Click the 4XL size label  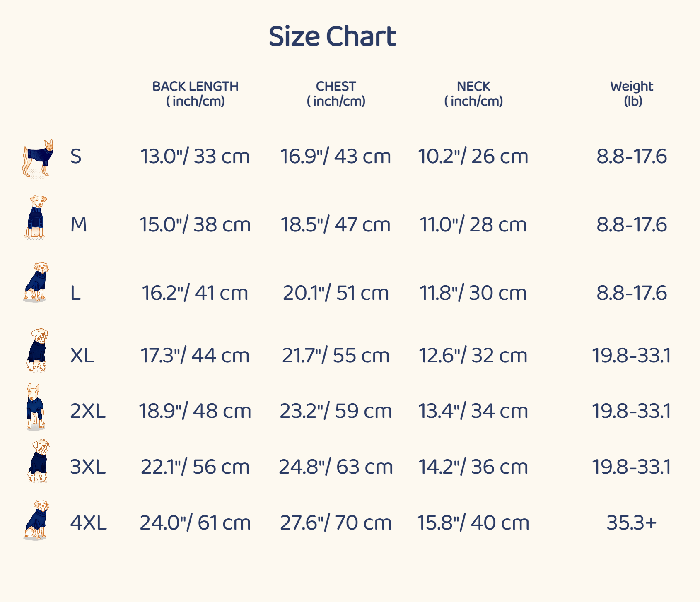pyautogui.click(x=88, y=523)
